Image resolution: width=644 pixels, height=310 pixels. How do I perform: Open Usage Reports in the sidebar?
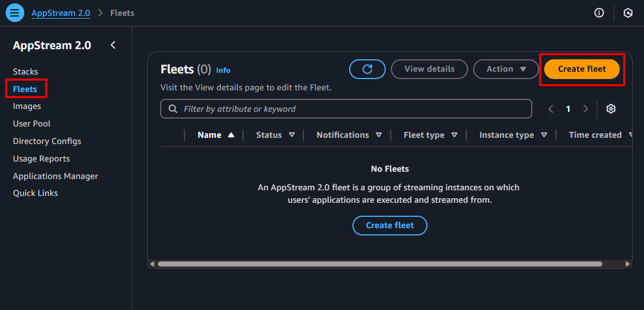(x=41, y=158)
